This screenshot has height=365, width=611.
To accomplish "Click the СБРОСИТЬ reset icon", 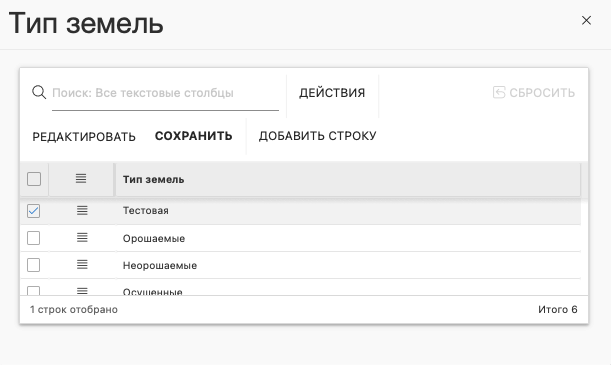I will pos(499,92).
